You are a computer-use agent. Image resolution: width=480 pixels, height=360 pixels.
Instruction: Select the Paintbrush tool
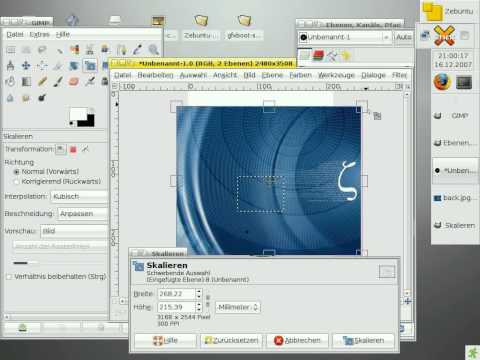[58, 81]
